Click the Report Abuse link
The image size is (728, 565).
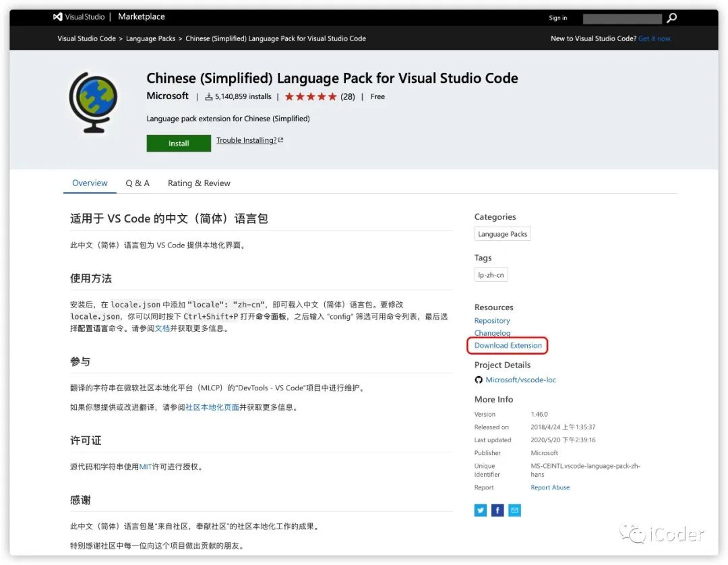click(550, 487)
